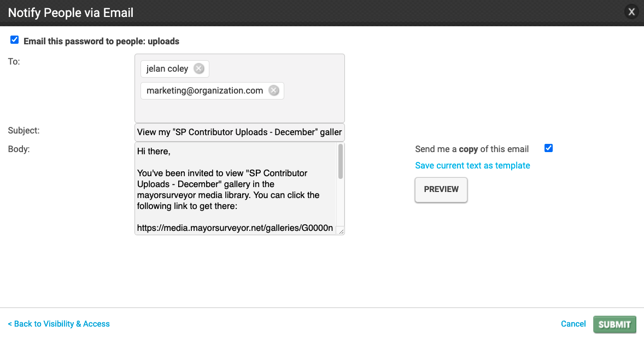
Task: Close the Notify People dialog
Action: (x=631, y=13)
